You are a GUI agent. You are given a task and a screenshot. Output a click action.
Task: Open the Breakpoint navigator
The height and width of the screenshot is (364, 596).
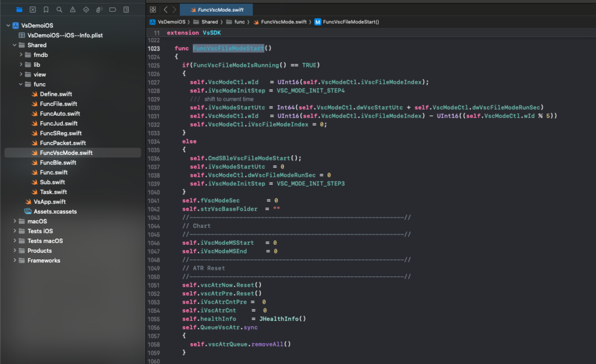coord(113,10)
